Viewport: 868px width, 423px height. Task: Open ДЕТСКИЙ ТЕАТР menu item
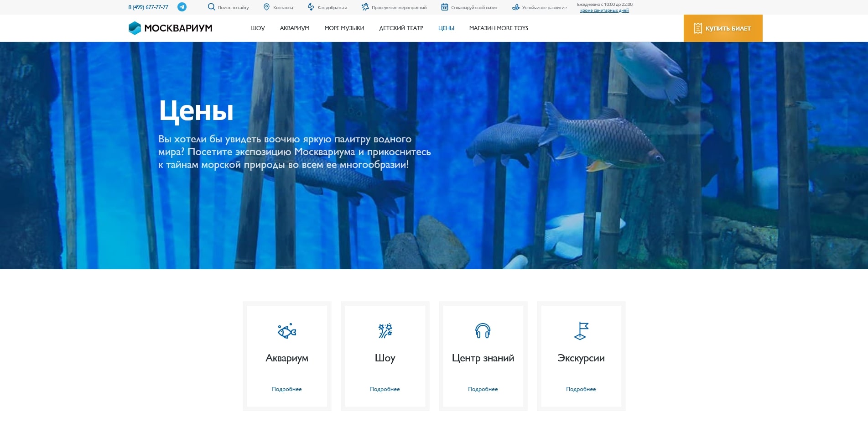(401, 28)
